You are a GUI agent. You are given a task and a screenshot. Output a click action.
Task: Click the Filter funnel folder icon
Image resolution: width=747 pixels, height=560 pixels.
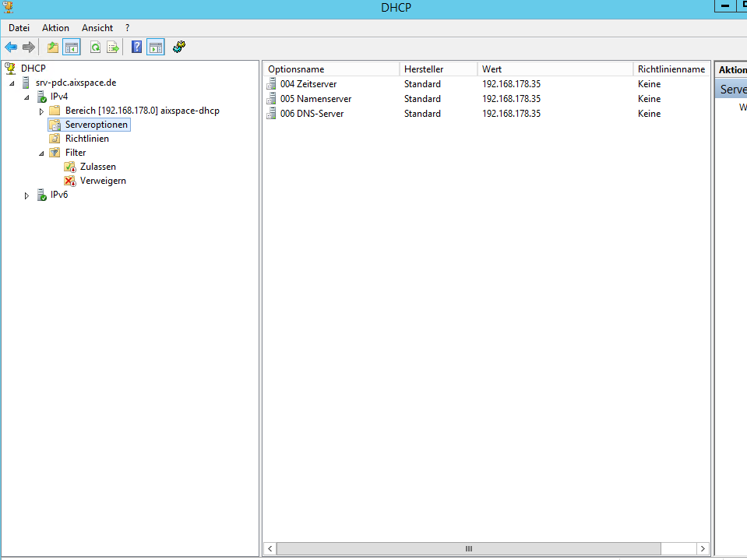coord(55,153)
